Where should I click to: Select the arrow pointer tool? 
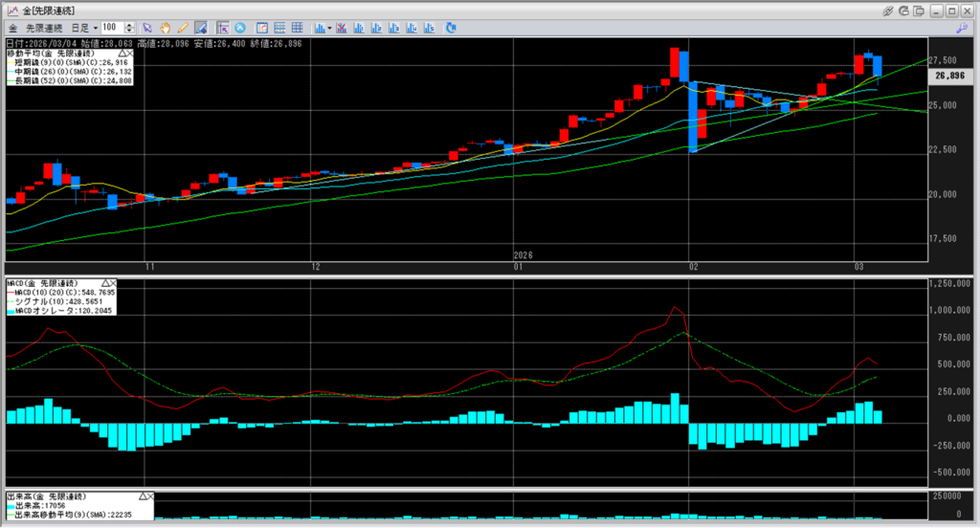point(146,28)
